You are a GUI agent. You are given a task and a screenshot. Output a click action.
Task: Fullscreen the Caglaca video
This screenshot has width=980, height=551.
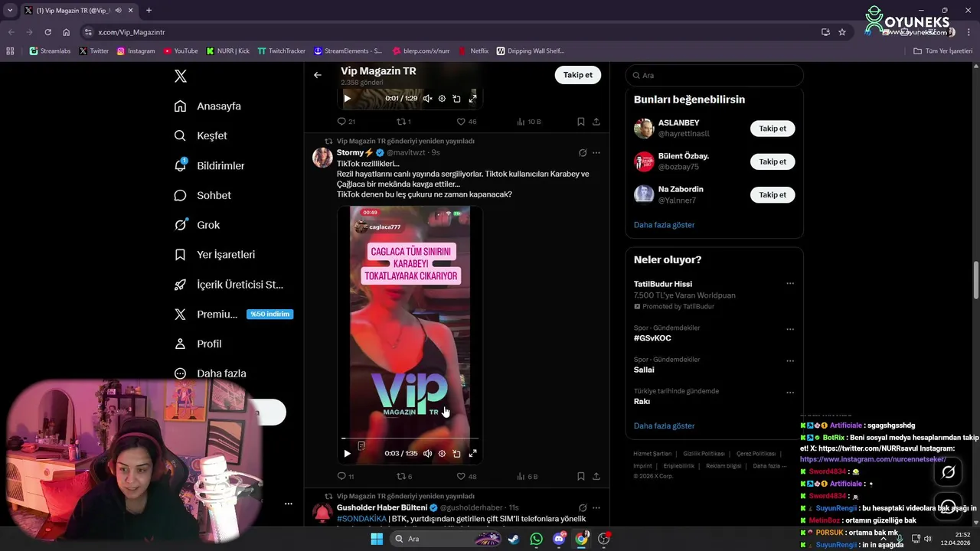point(472,453)
